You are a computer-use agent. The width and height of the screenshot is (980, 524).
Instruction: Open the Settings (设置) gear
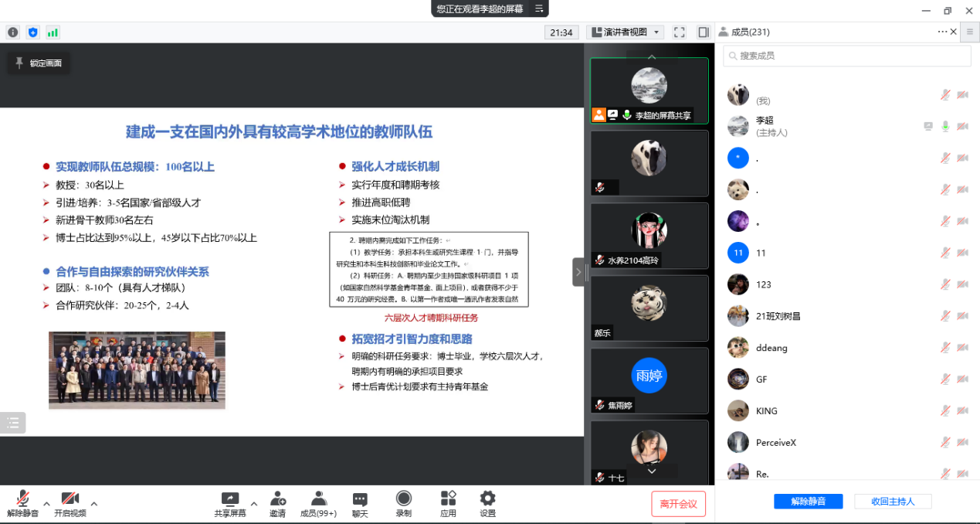[487, 504]
